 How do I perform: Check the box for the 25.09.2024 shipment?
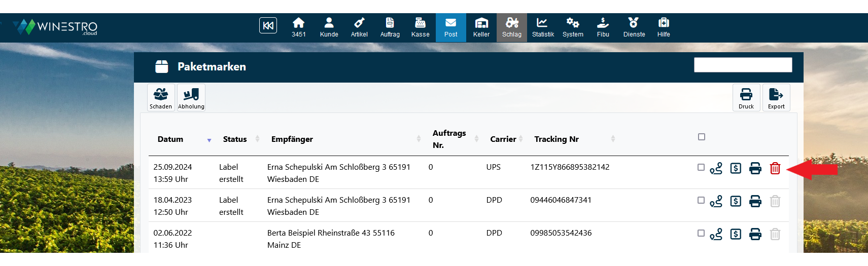coord(701,167)
